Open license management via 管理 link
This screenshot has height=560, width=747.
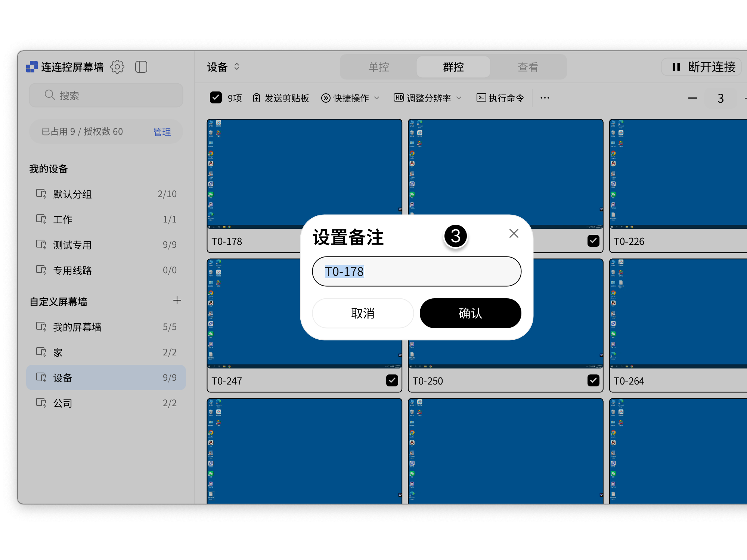point(162,131)
